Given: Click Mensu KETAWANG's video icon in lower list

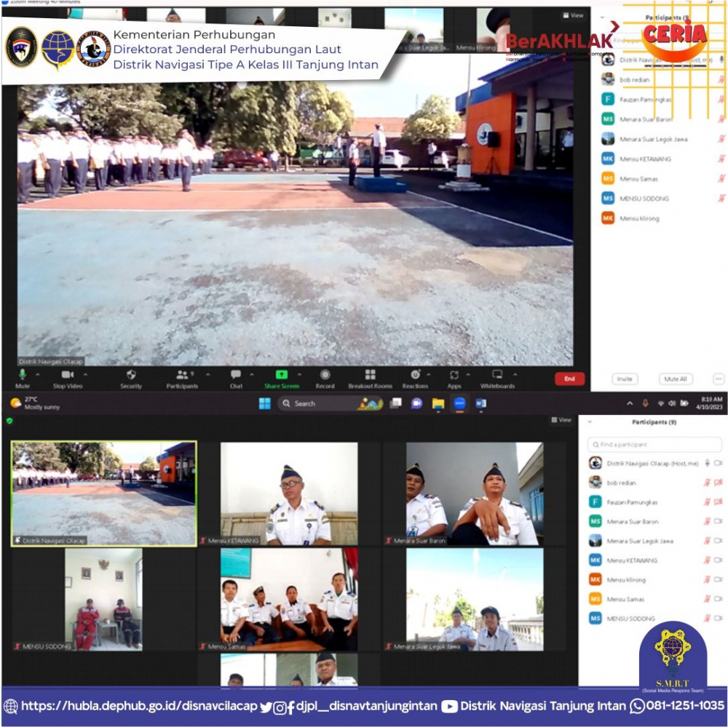Looking at the screenshot, I should point(719,560).
